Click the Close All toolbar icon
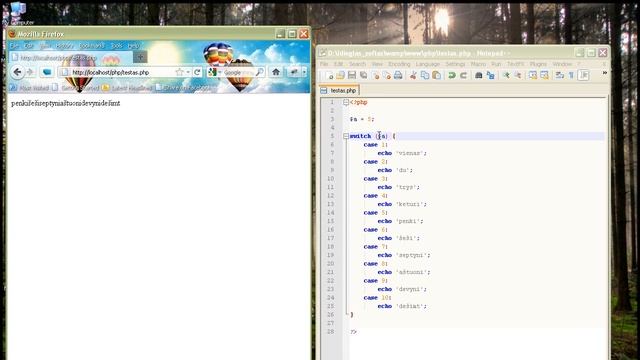Viewport: 640px width, 360px height. click(387, 75)
